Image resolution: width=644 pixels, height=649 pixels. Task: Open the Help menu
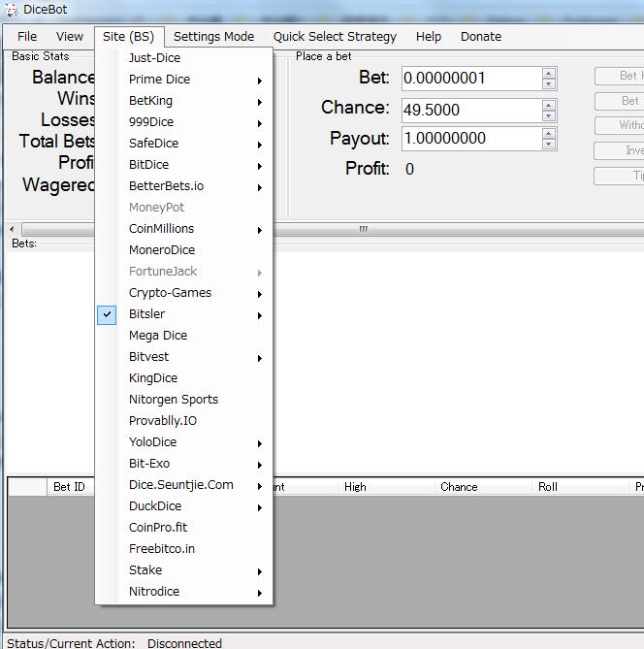point(429,37)
